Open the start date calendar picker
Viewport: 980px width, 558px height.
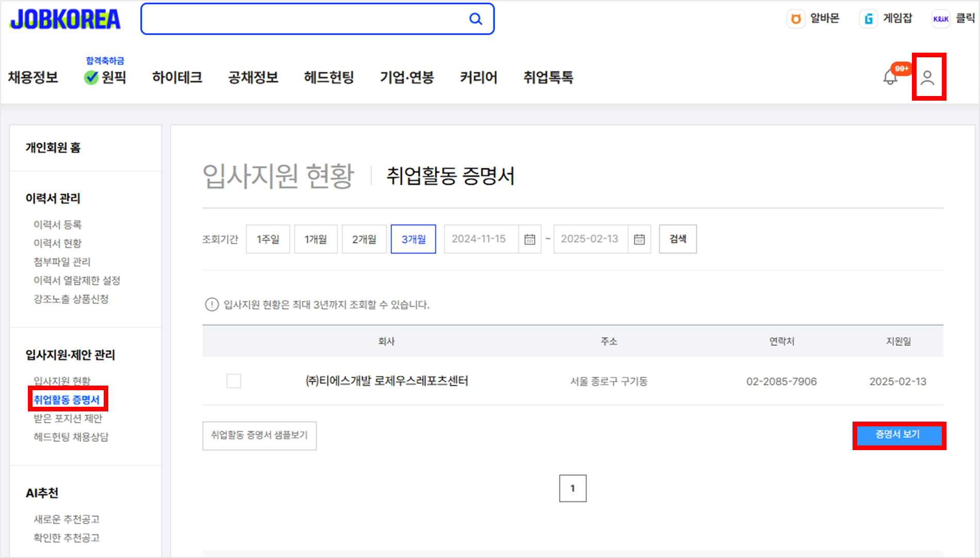[530, 238]
